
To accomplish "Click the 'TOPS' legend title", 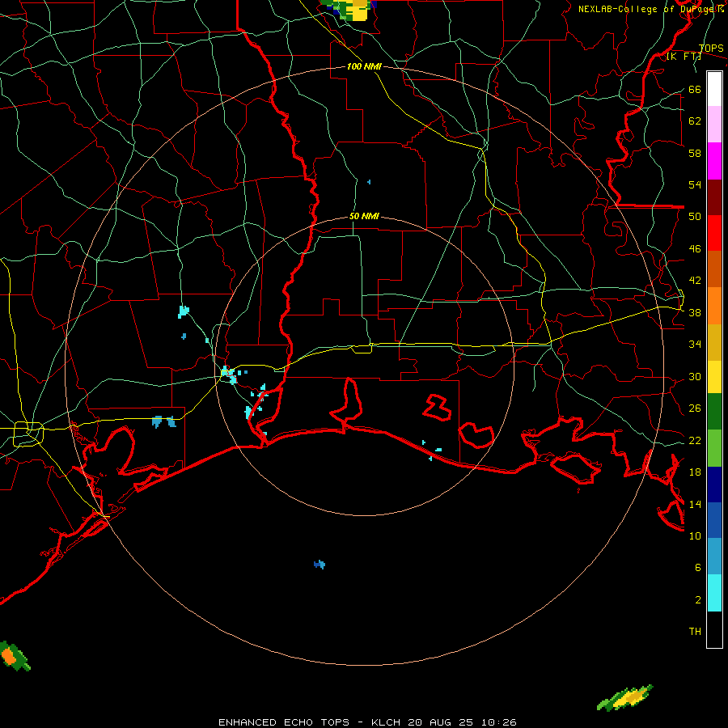I will coord(711,49).
